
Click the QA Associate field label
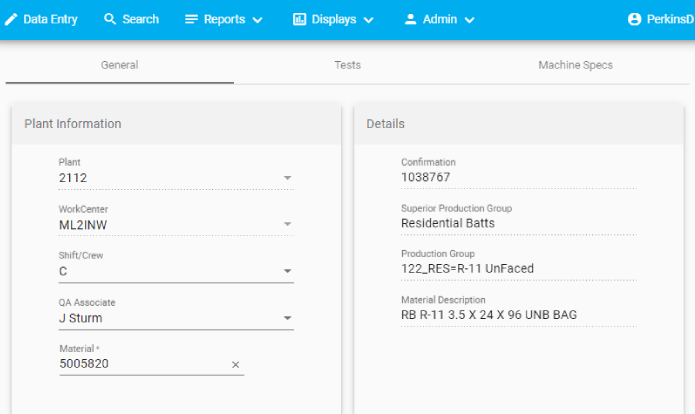tap(87, 303)
